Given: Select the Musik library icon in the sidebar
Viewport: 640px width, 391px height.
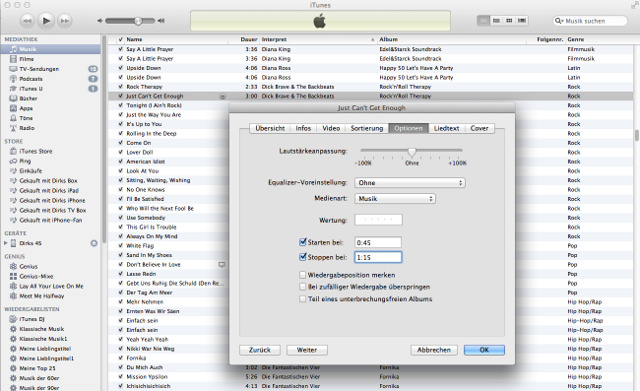Looking at the screenshot, I should (13, 49).
